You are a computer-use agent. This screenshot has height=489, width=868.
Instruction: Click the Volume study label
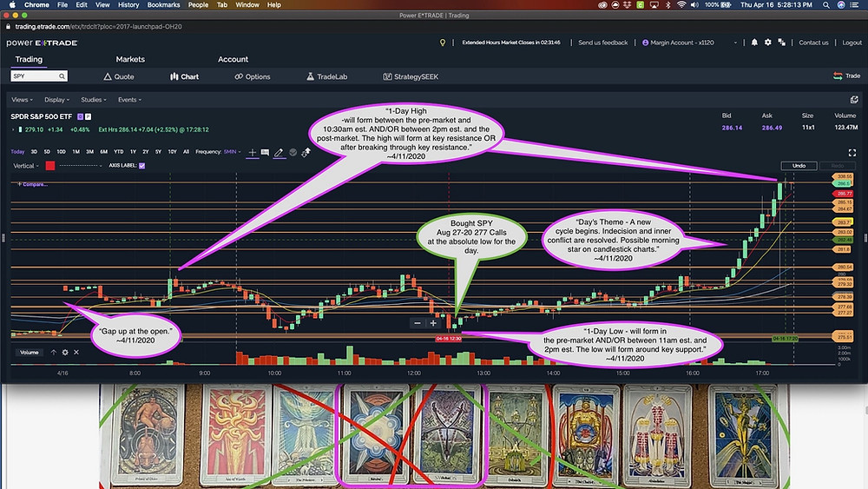pos(30,353)
